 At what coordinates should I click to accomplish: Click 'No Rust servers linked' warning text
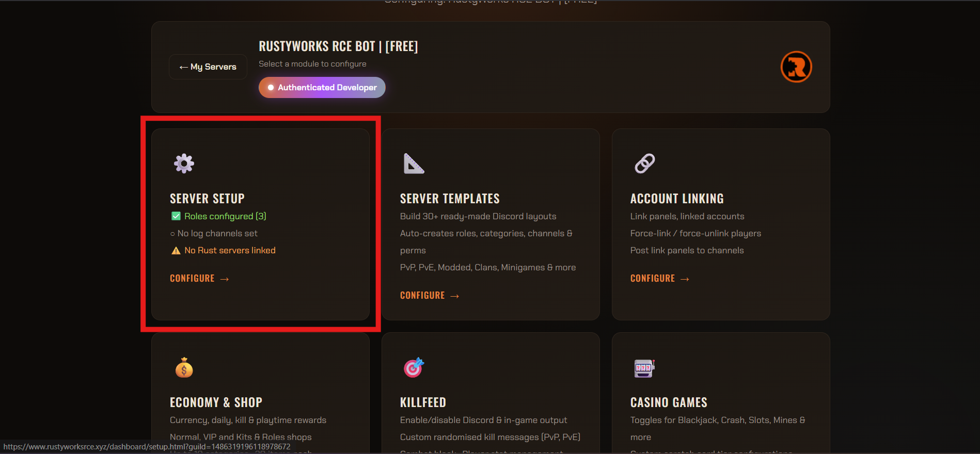[x=230, y=250]
